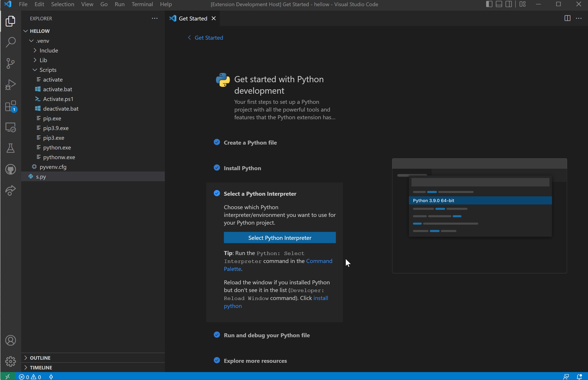Open the Search view
This screenshot has width=588, height=380.
pyautogui.click(x=10, y=42)
